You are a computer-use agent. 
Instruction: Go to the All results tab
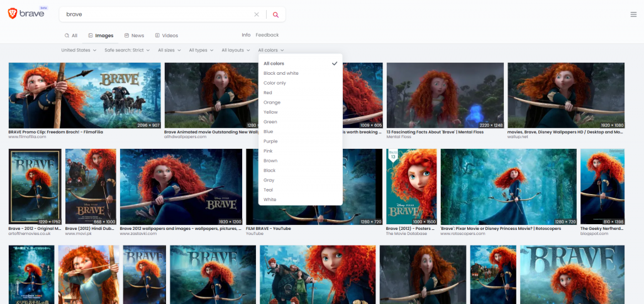click(x=70, y=36)
